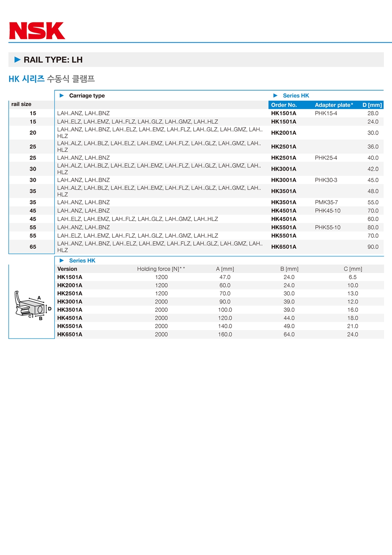Screen dimensions: 392x555
Task: Click the A value 140.0
Action: tap(225, 326)
